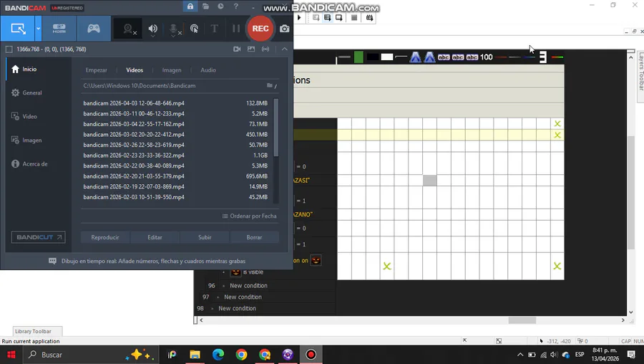Screen dimensions: 644x364
Task: Click the pause recording button
Action: point(235,29)
